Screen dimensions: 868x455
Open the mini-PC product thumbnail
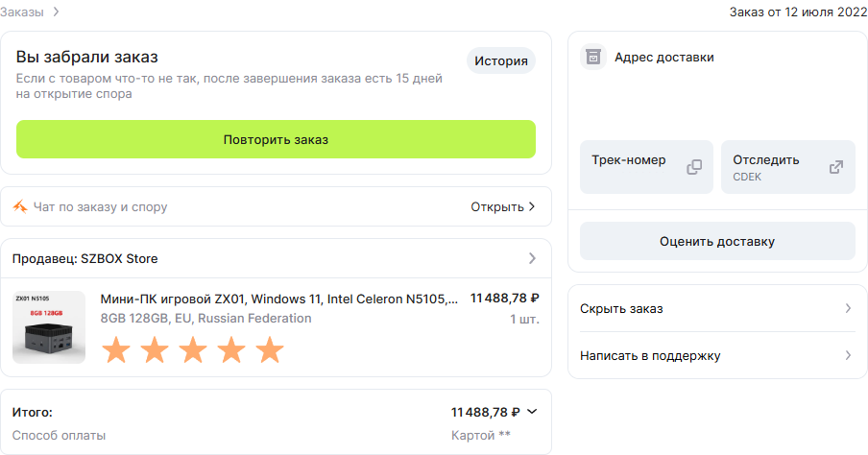49,327
